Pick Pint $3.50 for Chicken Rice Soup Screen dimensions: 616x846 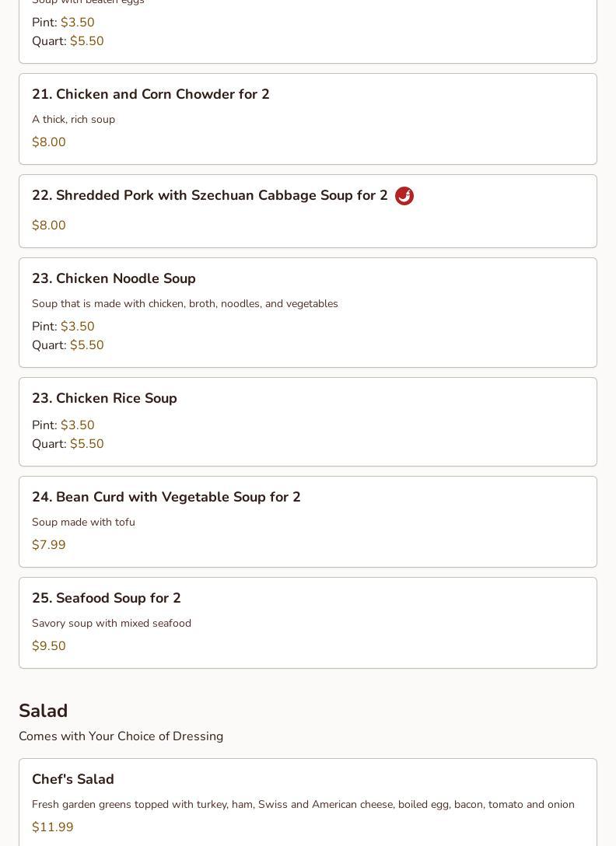[x=63, y=425]
